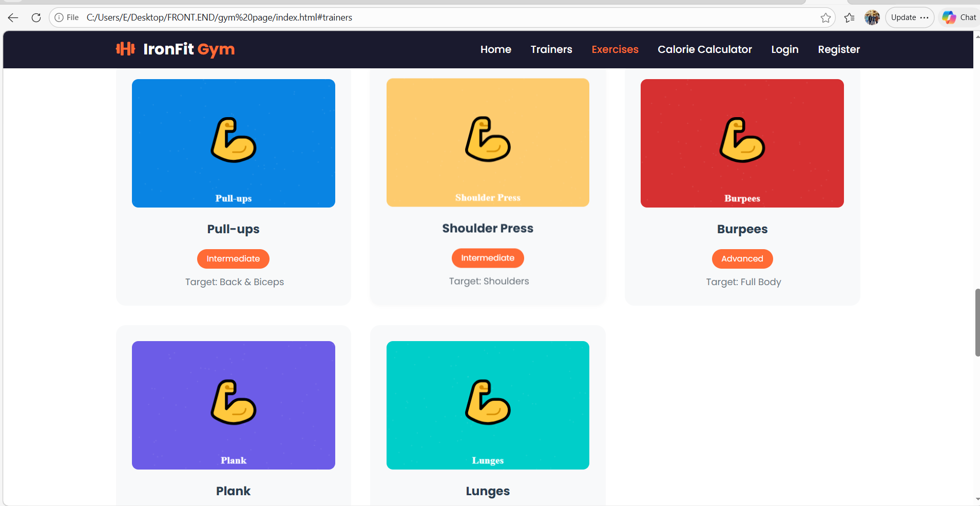Screen dimensions: 980x506
Task: Click the Plank card heading
Action: point(234,491)
